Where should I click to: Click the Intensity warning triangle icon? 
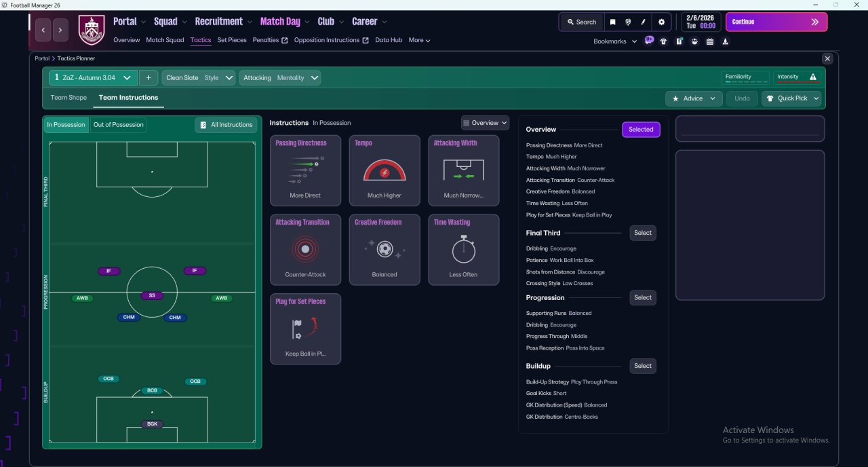(813, 77)
